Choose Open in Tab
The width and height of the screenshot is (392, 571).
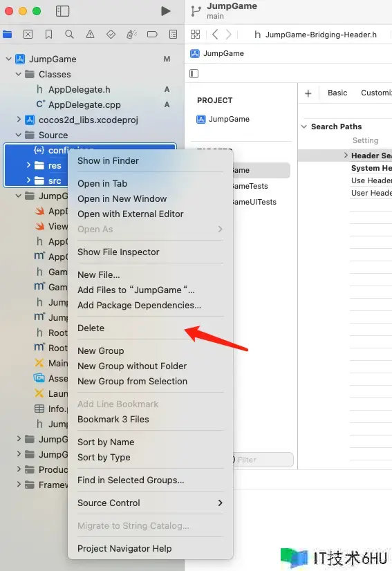click(102, 184)
